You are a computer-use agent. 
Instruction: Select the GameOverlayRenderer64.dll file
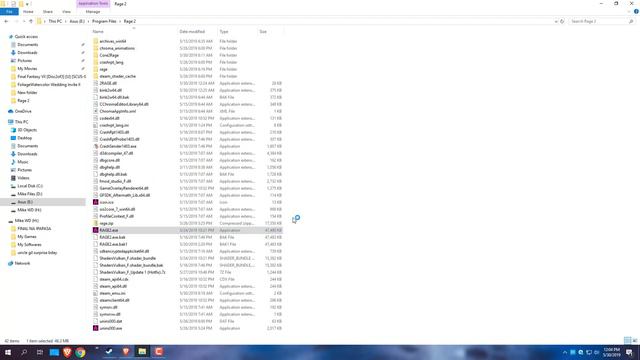coord(124,188)
